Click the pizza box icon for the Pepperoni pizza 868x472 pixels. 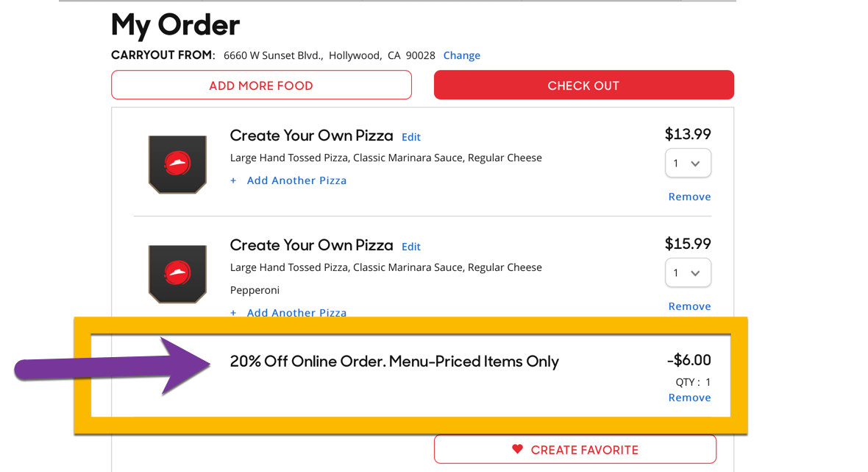coord(177,273)
